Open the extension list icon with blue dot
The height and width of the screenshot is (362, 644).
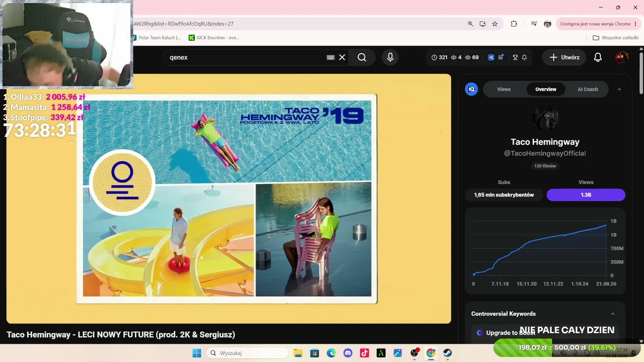(501, 57)
